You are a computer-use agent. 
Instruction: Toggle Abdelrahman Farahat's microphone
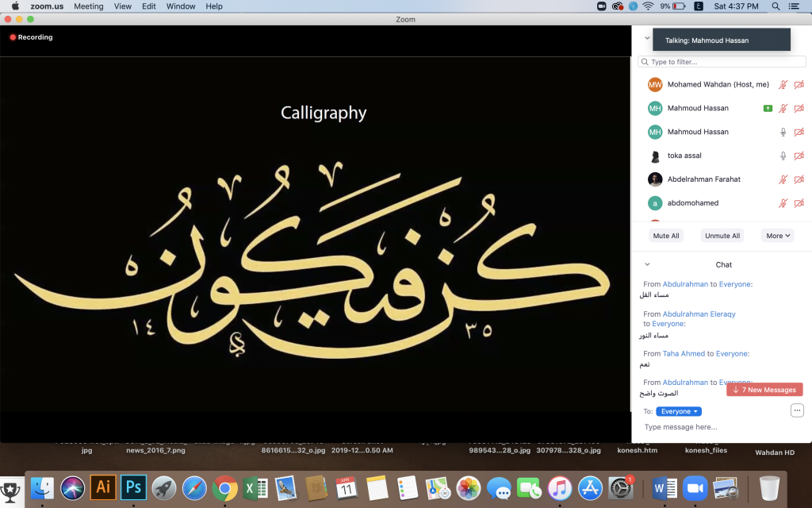point(783,179)
